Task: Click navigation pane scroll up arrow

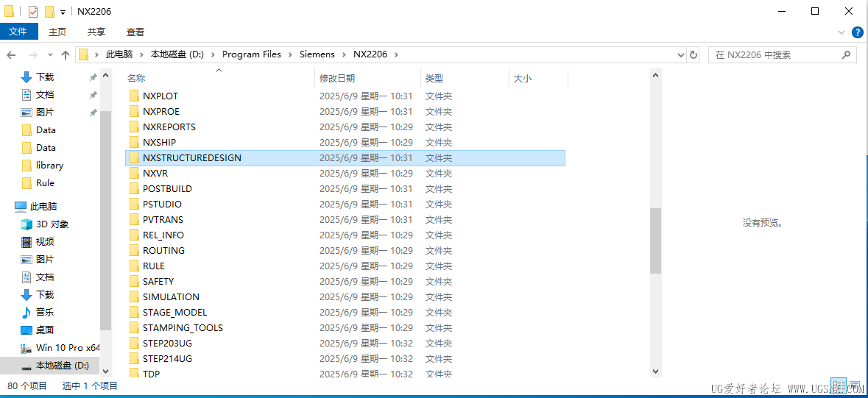Action: 106,75
